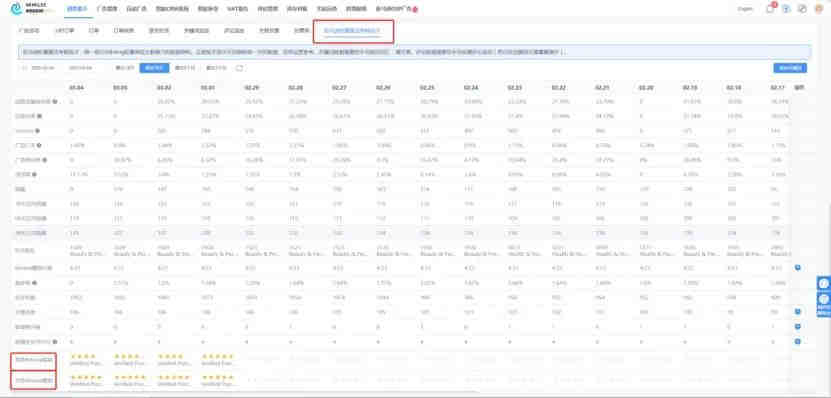
Task: Select the last date range quick option
Action: coord(217,68)
